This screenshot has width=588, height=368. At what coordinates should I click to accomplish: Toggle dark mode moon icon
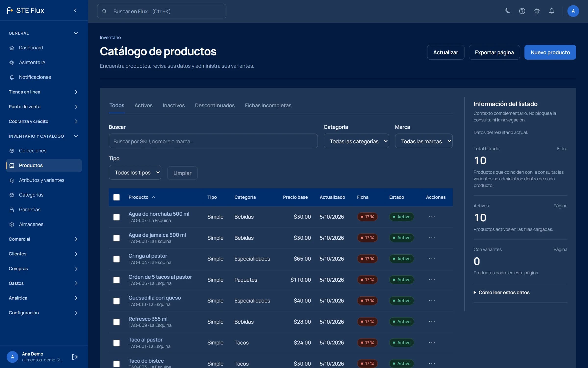[x=508, y=11]
